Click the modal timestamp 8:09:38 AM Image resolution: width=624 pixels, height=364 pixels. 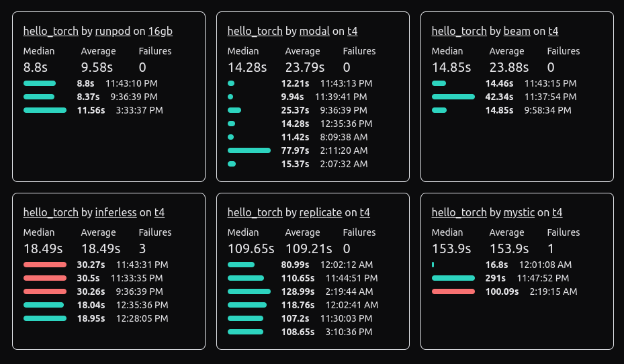(344, 137)
